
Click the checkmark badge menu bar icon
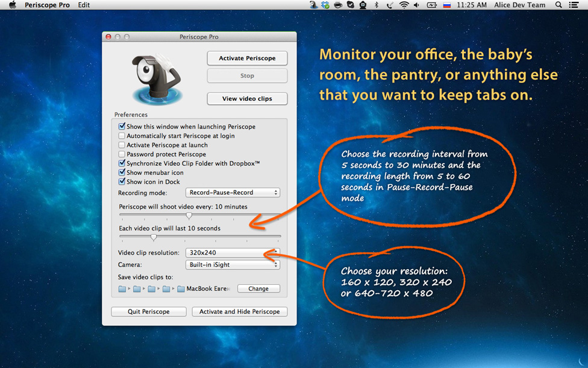tap(350, 5)
